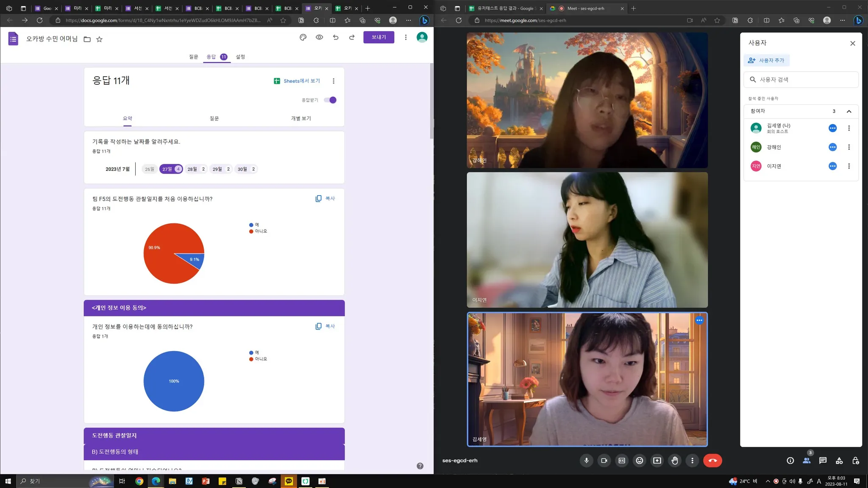Open Meet emoji reactions

[x=639, y=460]
